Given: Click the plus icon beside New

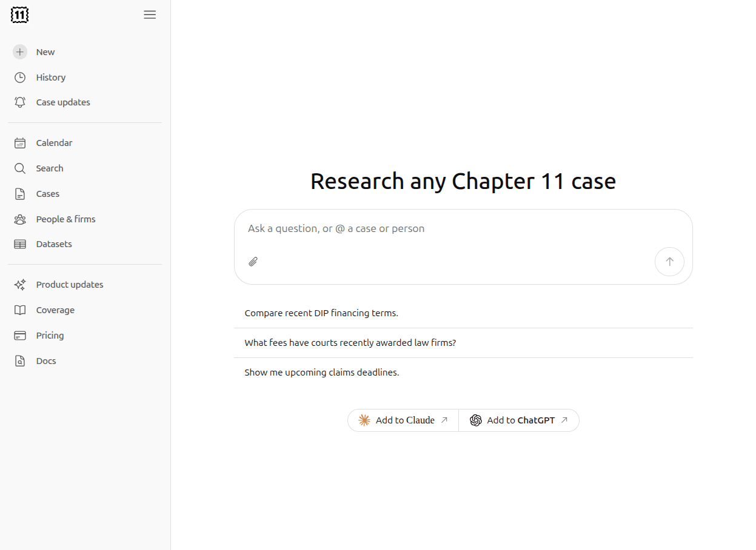Looking at the screenshot, I should [x=20, y=52].
